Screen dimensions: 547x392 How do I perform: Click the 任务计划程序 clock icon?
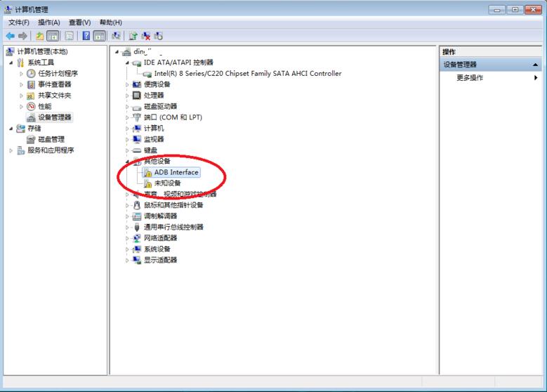[31, 73]
